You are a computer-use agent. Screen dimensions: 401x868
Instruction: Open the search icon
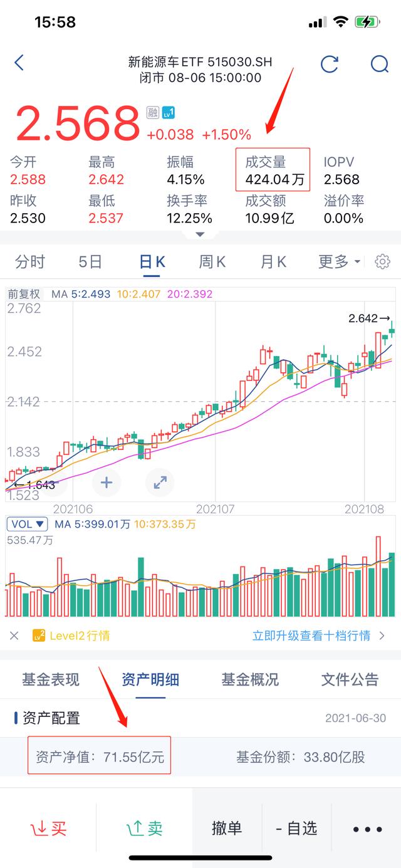point(380,63)
